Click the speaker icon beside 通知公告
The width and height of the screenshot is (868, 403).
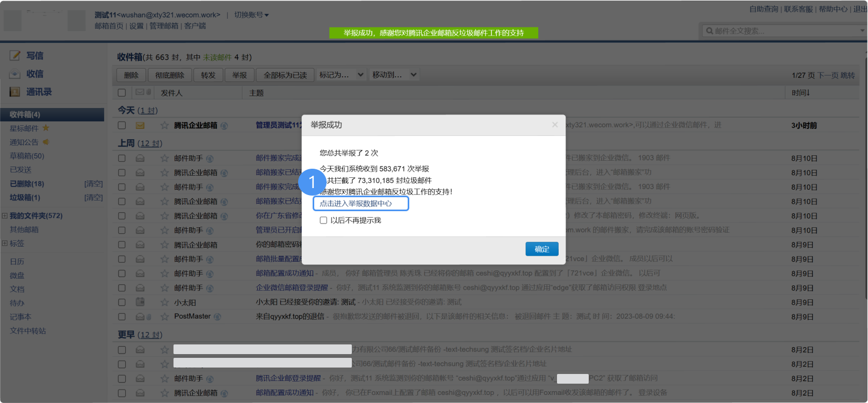[x=46, y=142]
